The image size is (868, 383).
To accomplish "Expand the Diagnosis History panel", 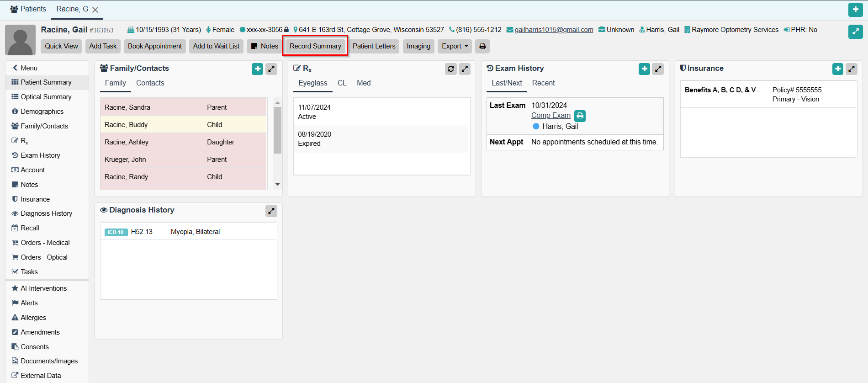I will point(271,211).
